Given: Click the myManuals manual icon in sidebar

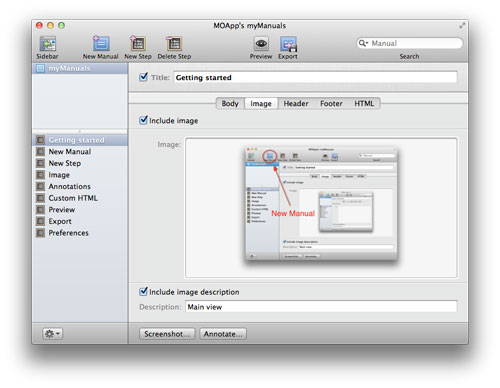Looking at the screenshot, I should point(40,68).
